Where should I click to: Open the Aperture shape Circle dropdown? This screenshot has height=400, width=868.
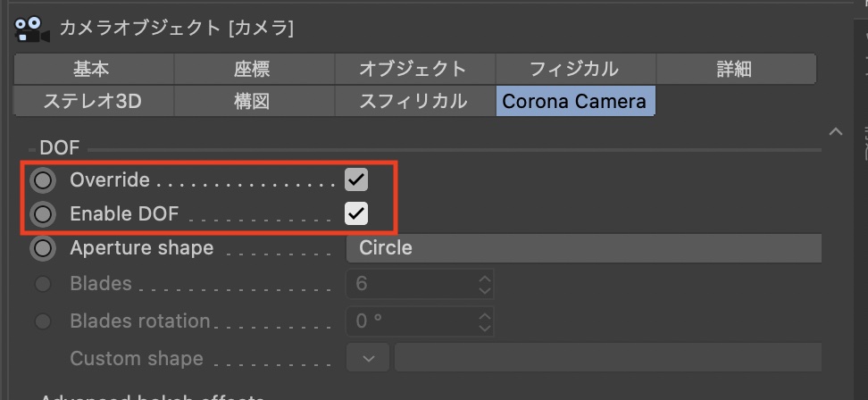coord(582,248)
